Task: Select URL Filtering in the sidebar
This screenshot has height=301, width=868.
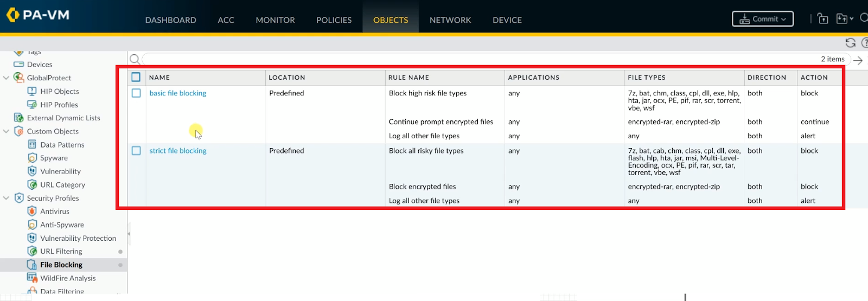Action: (61, 252)
